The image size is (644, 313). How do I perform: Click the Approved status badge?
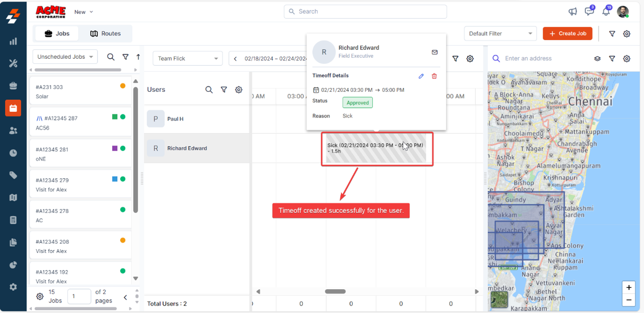357,103
